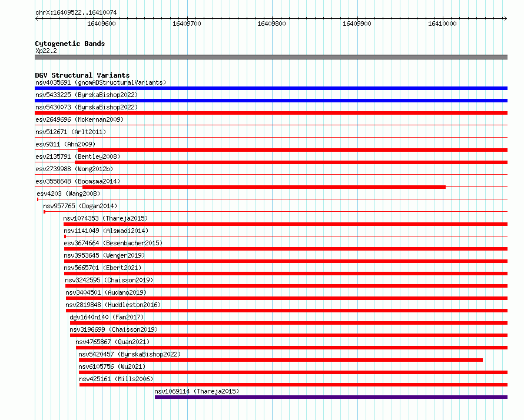The height and width of the screenshot is (420, 524).
Task: Click the ruler's right arrow end
Action: point(505,18)
